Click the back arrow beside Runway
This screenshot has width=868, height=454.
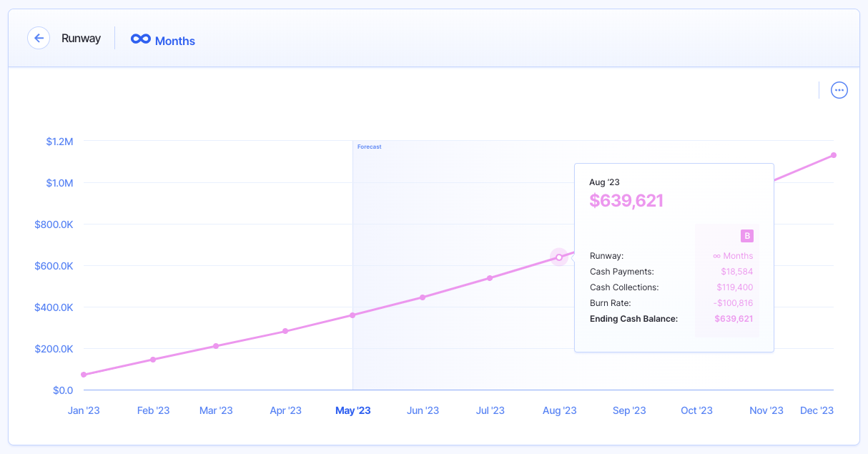[x=39, y=38]
